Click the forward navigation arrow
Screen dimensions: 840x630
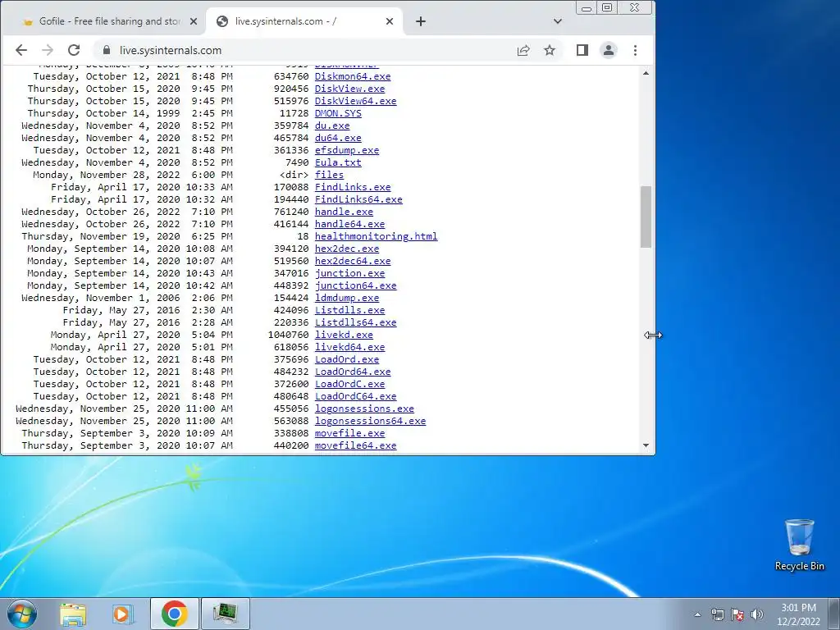[x=48, y=50]
